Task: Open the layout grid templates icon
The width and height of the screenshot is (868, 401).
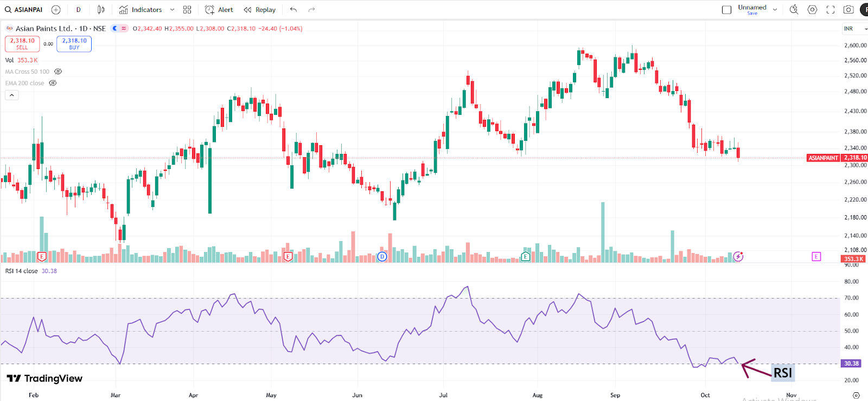Action: [187, 10]
